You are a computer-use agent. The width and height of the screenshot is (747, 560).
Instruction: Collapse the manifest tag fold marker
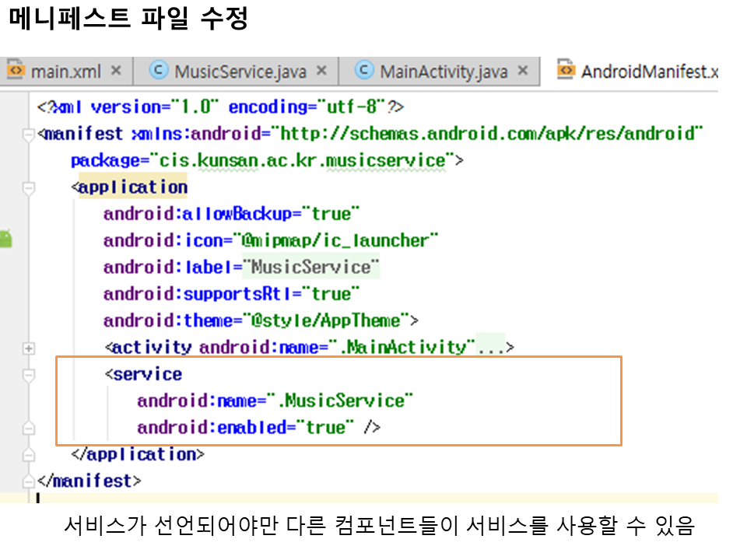(x=30, y=135)
